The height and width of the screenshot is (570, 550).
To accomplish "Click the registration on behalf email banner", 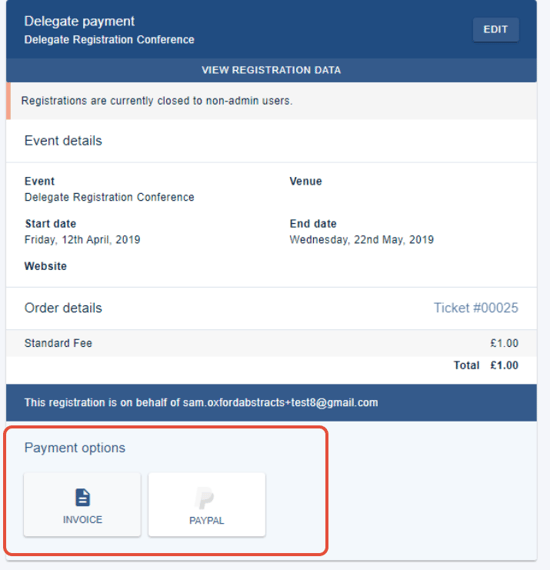I will click(x=271, y=403).
